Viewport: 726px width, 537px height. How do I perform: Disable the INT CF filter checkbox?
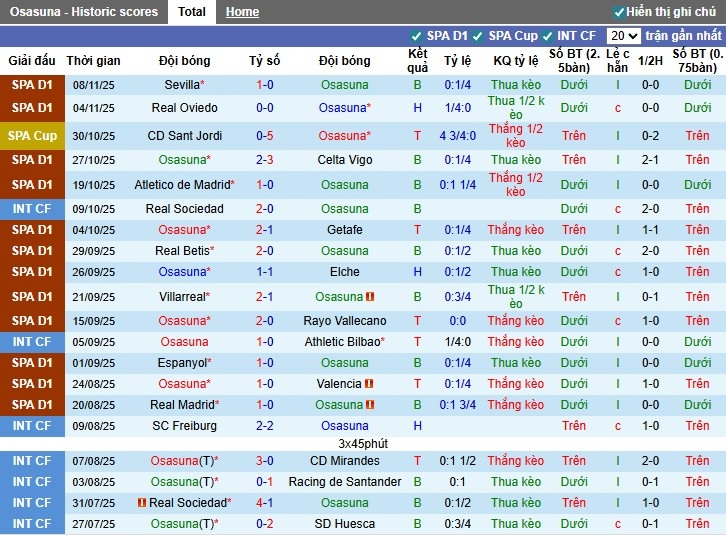click(x=548, y=36)
